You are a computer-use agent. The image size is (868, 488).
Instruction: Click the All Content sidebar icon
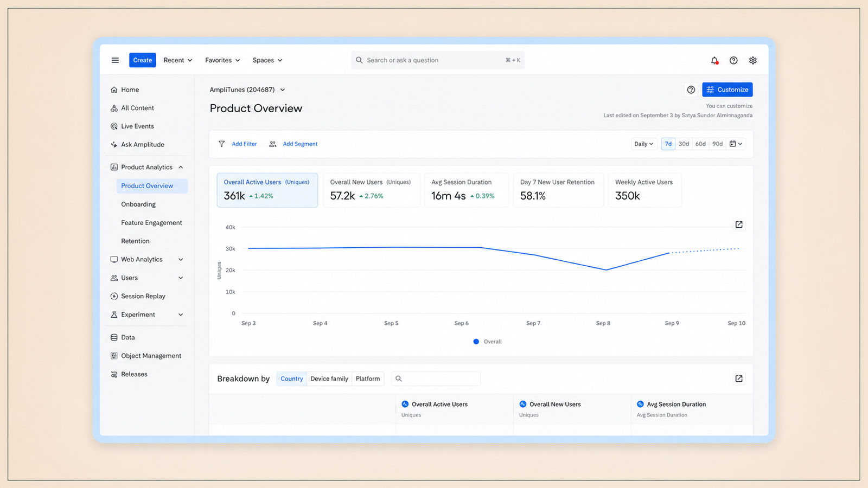point(114,108)
